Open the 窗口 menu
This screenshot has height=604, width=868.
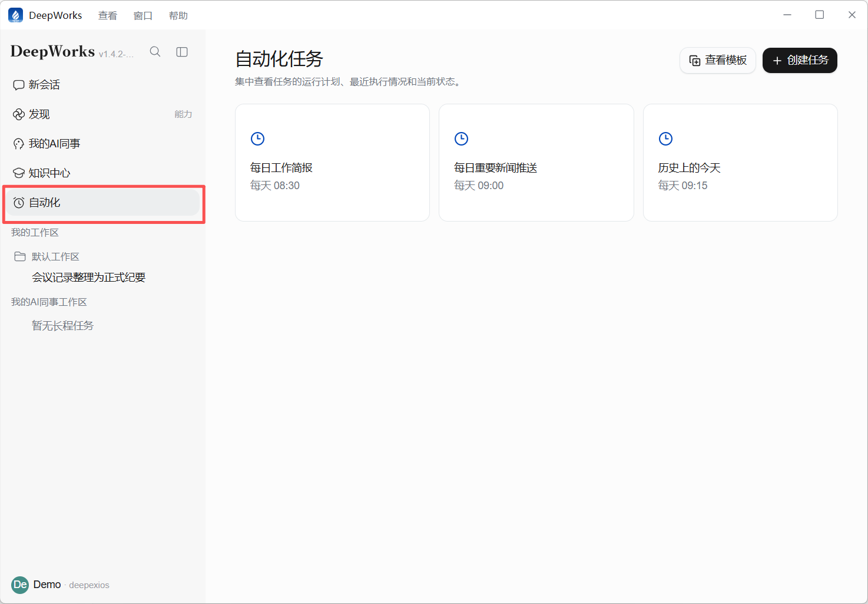coord(143,15)
